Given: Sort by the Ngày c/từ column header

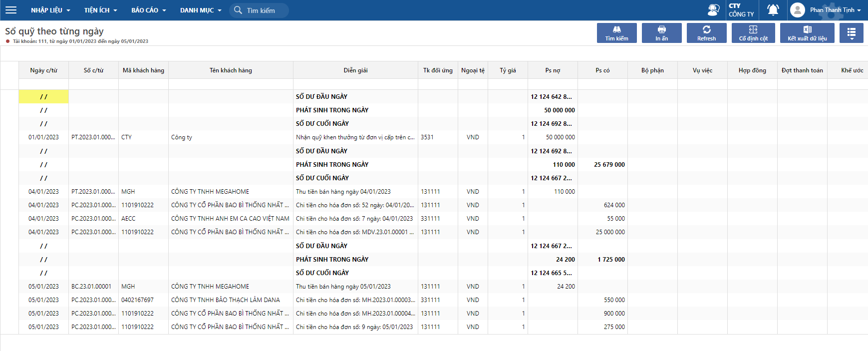Looking at the screenshot, I should pos(43,70).
